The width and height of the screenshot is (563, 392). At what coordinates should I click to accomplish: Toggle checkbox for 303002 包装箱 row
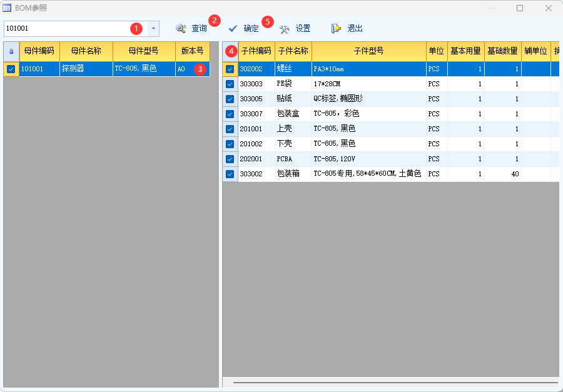tap(230, 174)
